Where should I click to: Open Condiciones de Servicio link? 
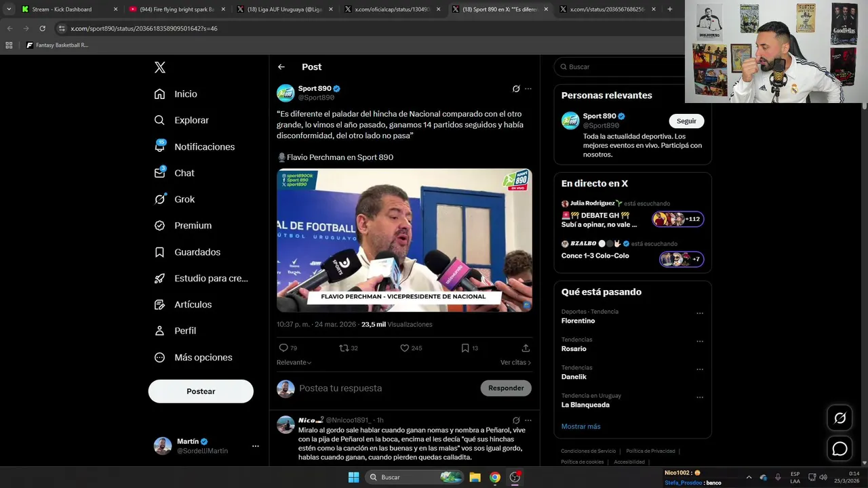(x=588, y=451)
